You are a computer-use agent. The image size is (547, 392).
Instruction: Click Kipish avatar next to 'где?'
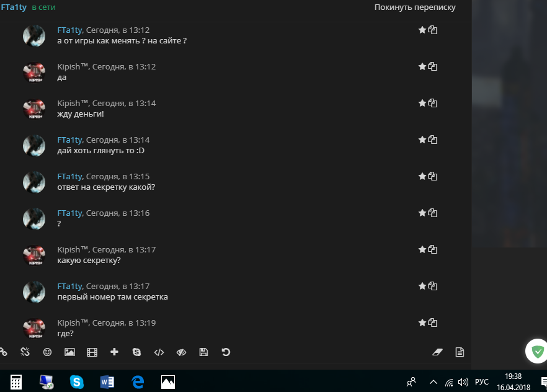tap(34, 328)
